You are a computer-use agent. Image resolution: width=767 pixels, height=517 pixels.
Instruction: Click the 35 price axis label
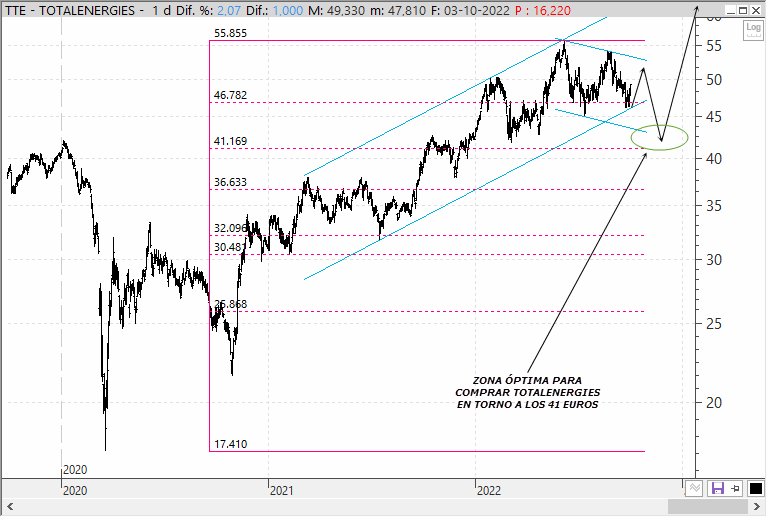tap(714, 206)
